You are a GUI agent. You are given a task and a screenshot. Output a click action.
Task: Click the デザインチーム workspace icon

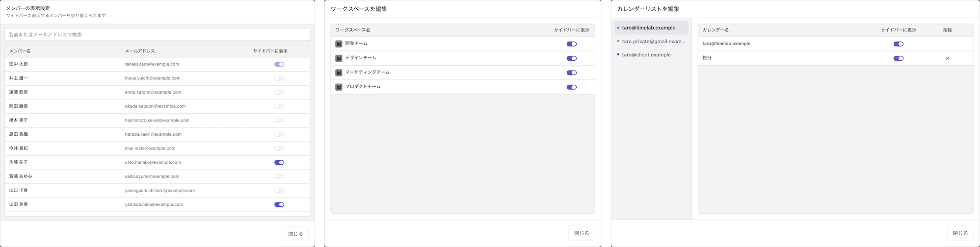point(339,58)
